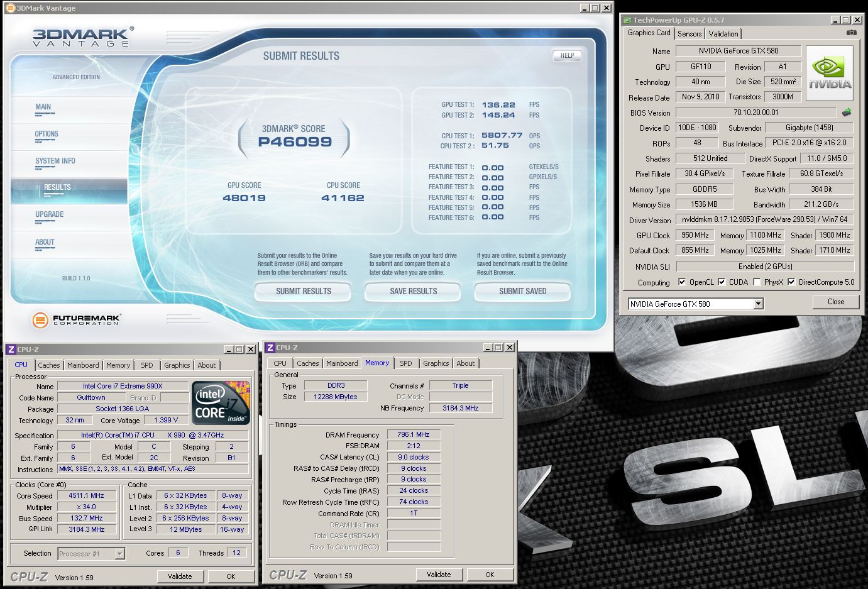Click the GPU-Z screenshot camera icon
This screenshot has height=589, width=868.
[x=851, y=33]
